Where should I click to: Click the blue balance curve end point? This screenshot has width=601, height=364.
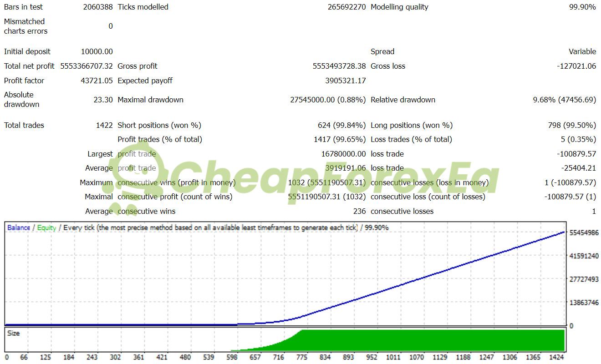click(564, 232)
